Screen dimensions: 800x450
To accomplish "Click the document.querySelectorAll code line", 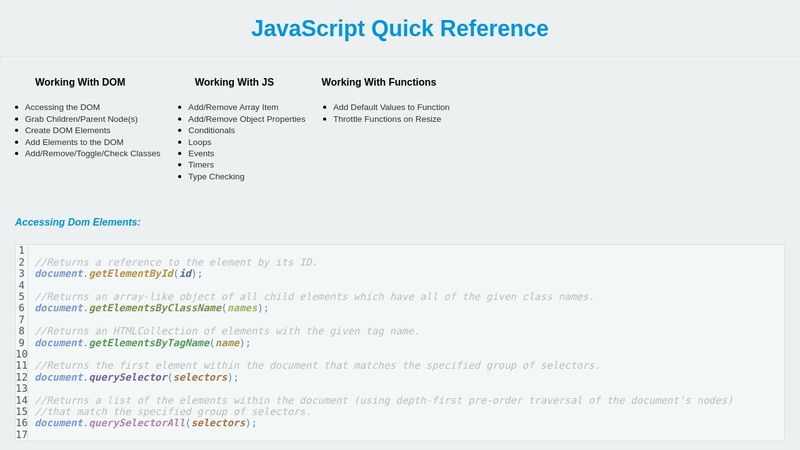I will pyautogui.click(x=145, y=423).
